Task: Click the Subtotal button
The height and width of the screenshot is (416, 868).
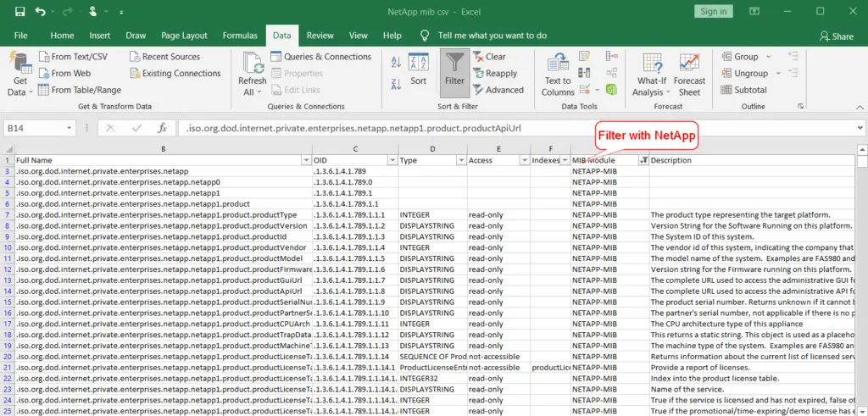Action: coord(744,90)
